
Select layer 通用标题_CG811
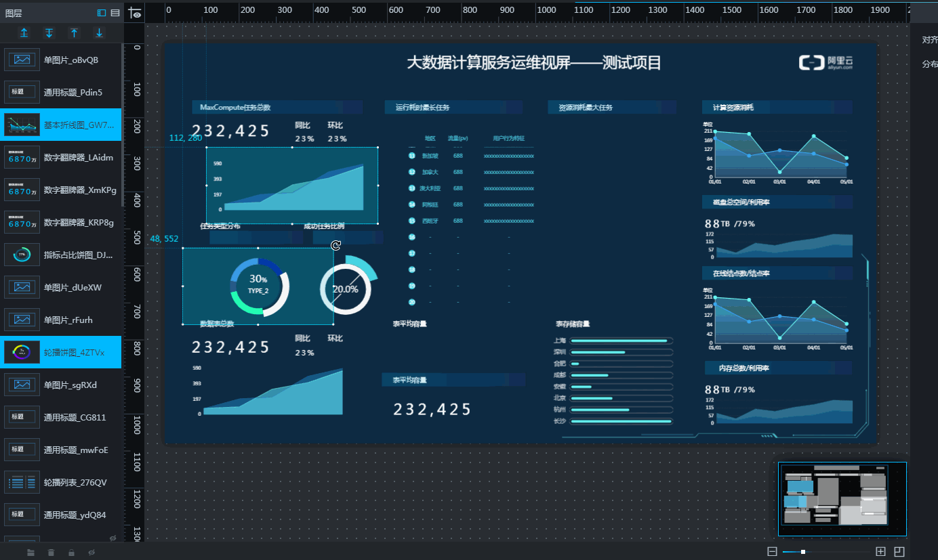pyautogui.click(x=61, y=417)
